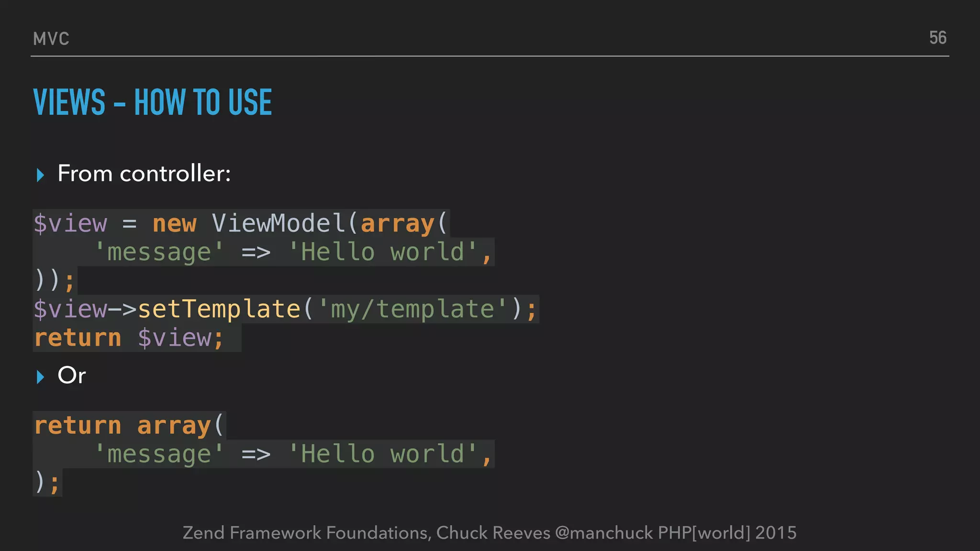Click the blue bullet arrow beside 'From controller:'
The width and height of the screenshot is (980, 551).
tap(41, 175)
